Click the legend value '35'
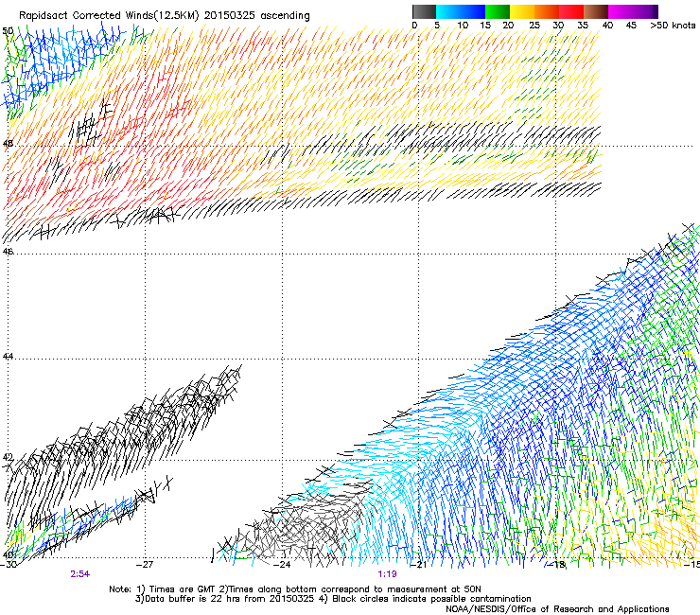Image resolution: width=700 pixels, height=615 pixels. click(583, 25)
